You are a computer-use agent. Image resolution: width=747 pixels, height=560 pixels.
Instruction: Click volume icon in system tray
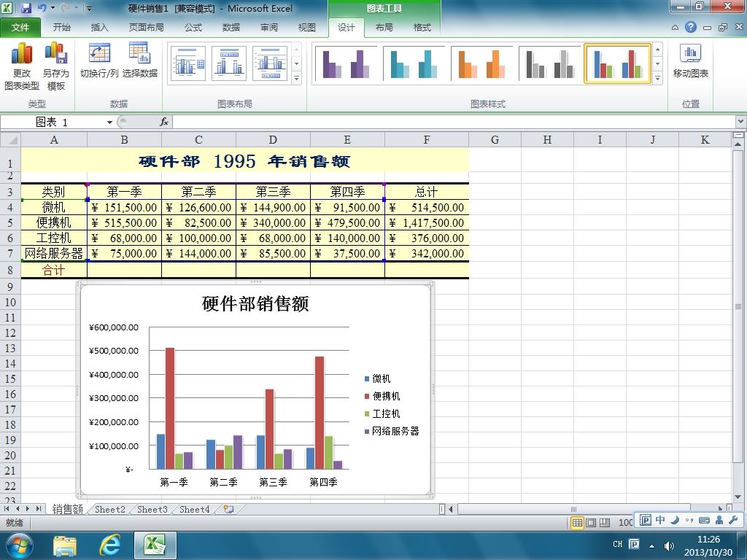(x=669, y=545)
